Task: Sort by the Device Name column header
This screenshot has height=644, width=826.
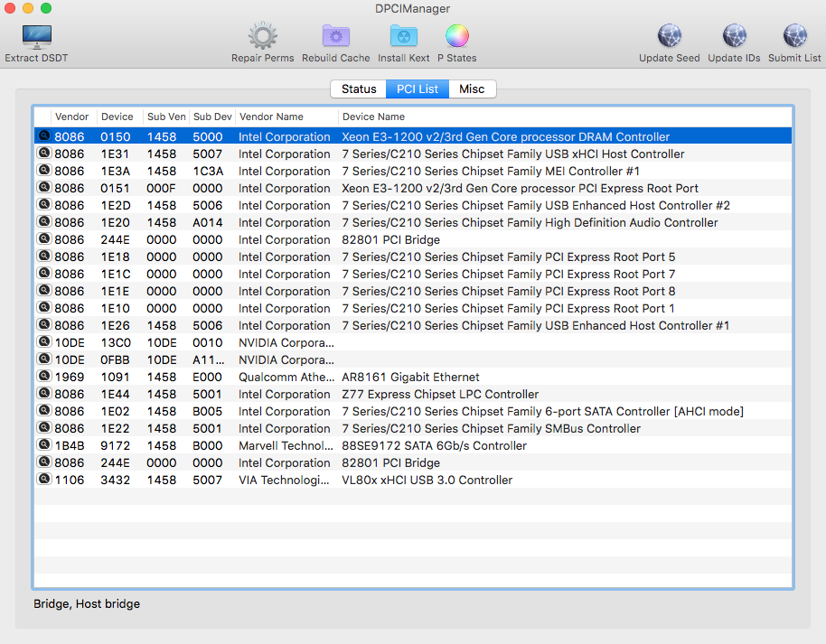Action: click(373, 117)
